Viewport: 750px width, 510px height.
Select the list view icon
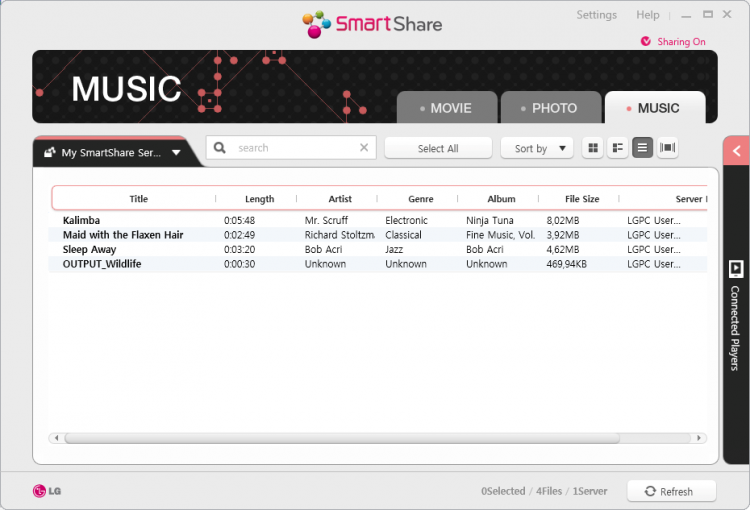pos(642,148)
